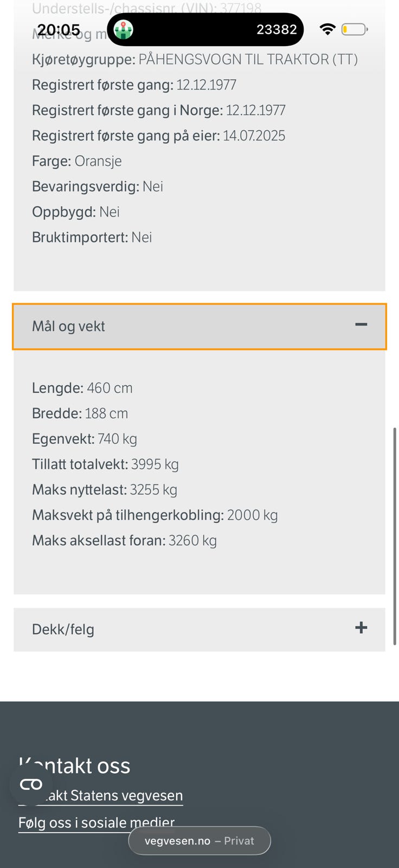Tap the Registrert første gang på eier date

point(254,136)
